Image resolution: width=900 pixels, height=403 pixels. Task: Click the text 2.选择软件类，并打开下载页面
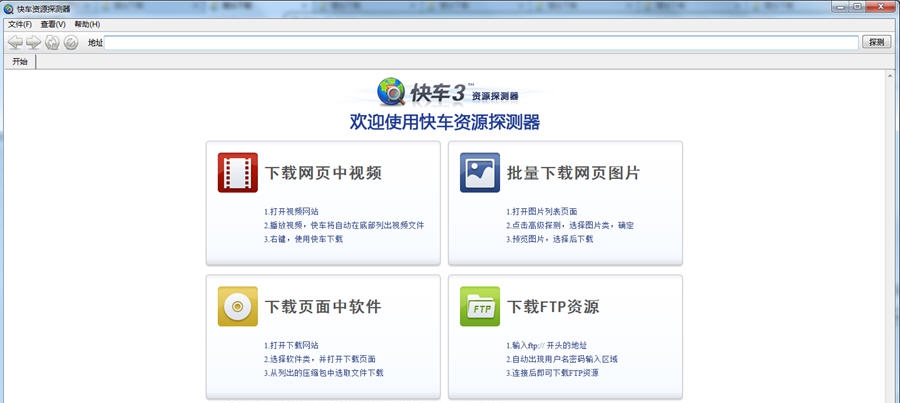click(x=320, y=359)
